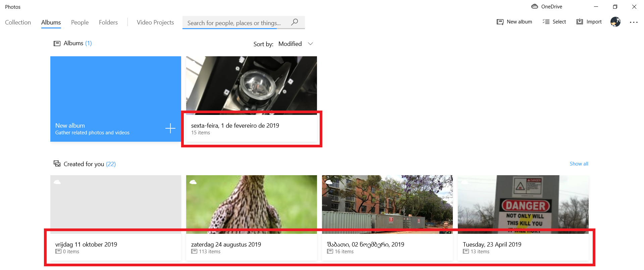Click the OneDrive cloud icon

tap(535, 6)
